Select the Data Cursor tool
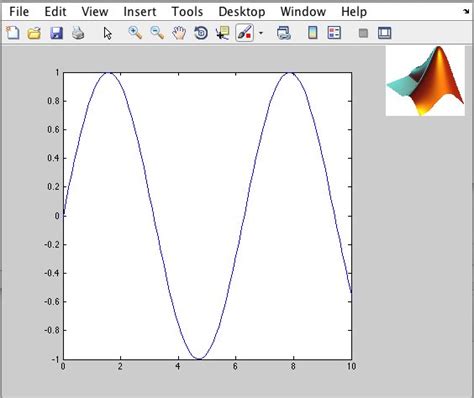The image size is (474, 398). coord(223,33)
